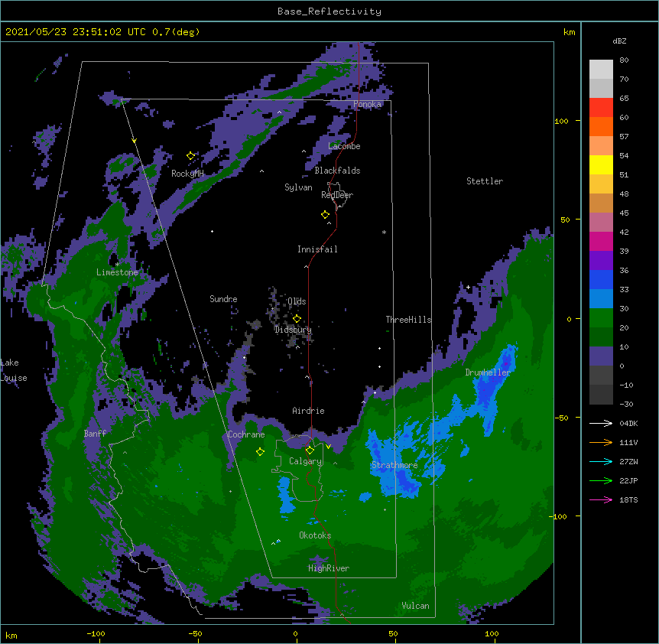The image size is (659, 644).
Task: Click the RedDeer city label
Action: coord(337,195)
